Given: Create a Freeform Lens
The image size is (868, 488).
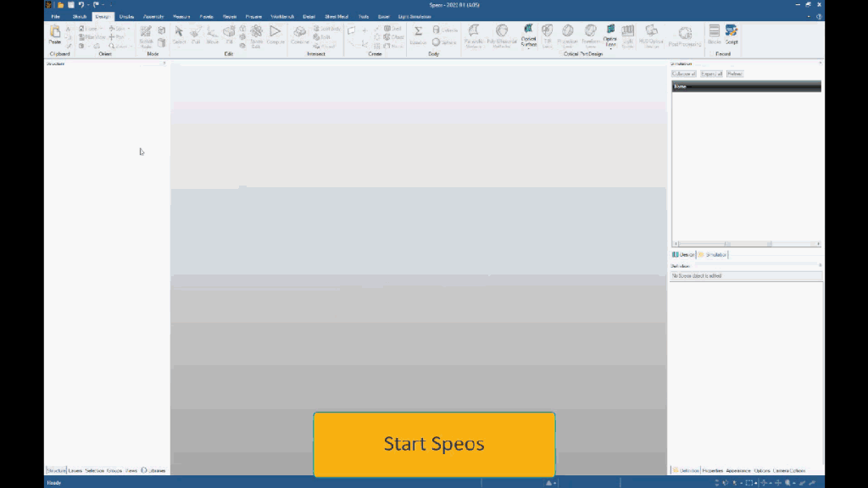Looking at the screenshot, I should click(x=591, y=36).
